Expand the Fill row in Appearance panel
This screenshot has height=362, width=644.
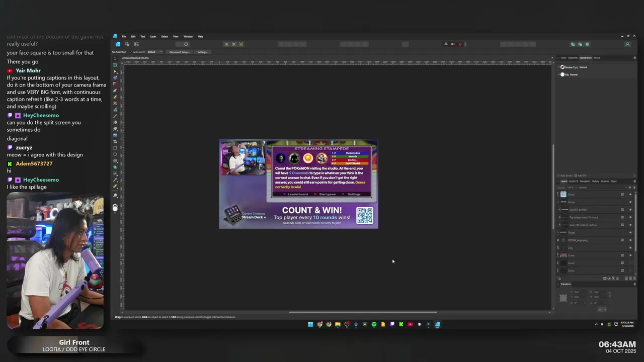point(559,74)
